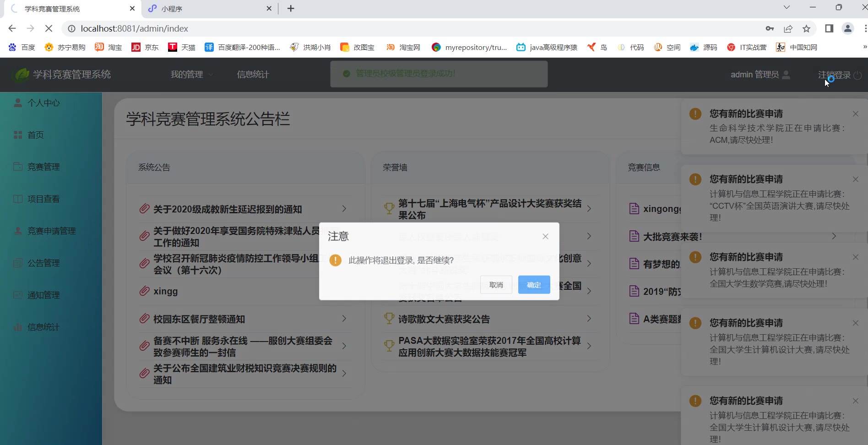Click paperclip icon beside xingg announcement
Viewport: 868px width, 445px height.
pyautogui.click(x=145, y=291)
